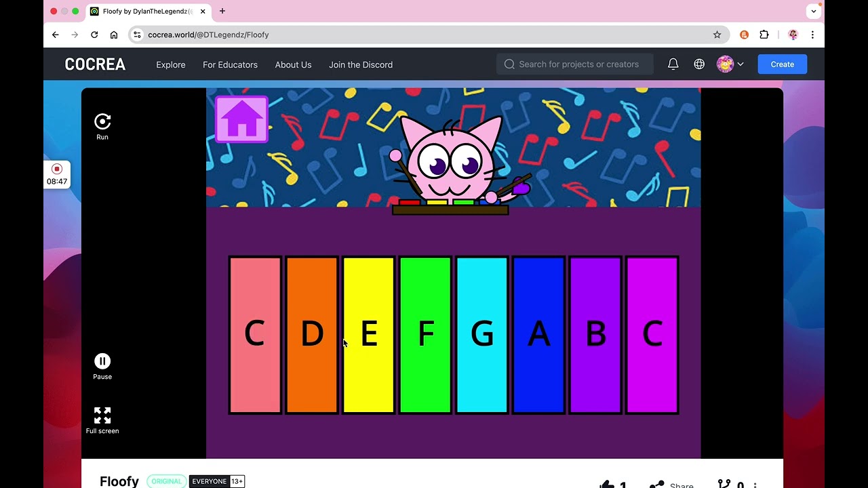Open the project more options menu
868x488 pixels.
755,485
